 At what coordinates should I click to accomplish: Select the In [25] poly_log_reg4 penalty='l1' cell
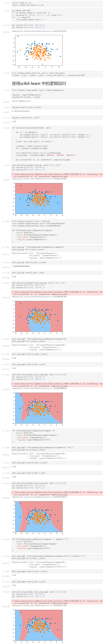click(x=57, y=557)
